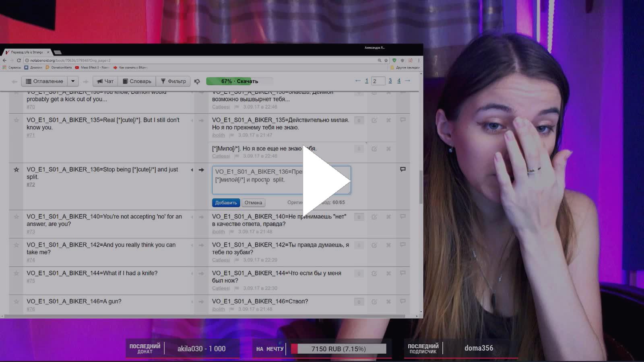Cancel the translation with Отмена

click(x=253, y=203)
